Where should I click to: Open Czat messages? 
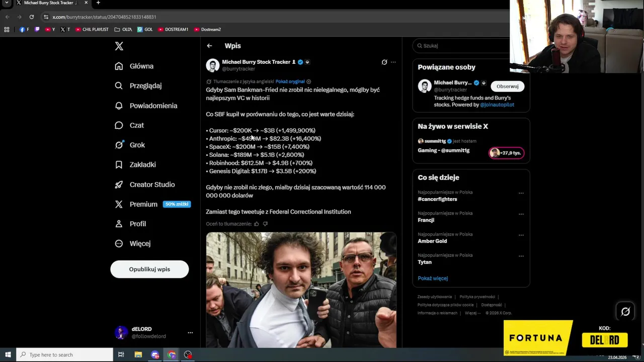click(x=129, y=125)
